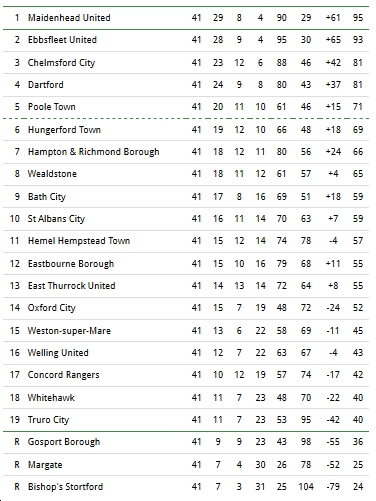376x501 pixels.
Task: Open the Eastbourne Borough page
Action: [71, 264]
